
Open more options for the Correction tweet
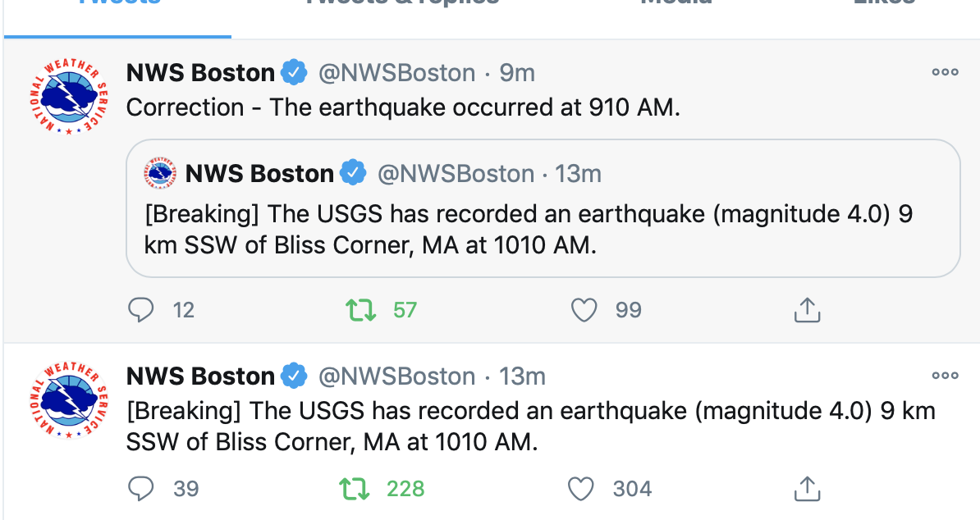tap(945, 72)
